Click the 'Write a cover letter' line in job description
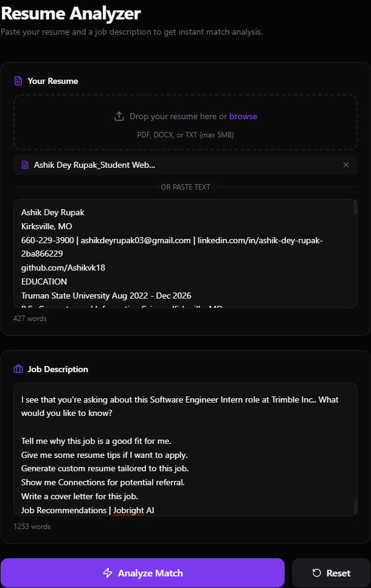 point(80,497)
